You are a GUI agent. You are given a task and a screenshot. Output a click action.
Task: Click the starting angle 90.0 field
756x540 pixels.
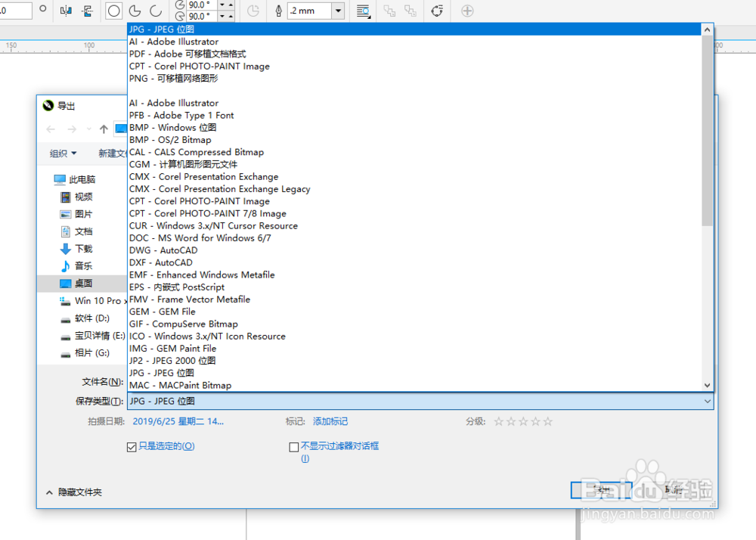tap(202, 5)
